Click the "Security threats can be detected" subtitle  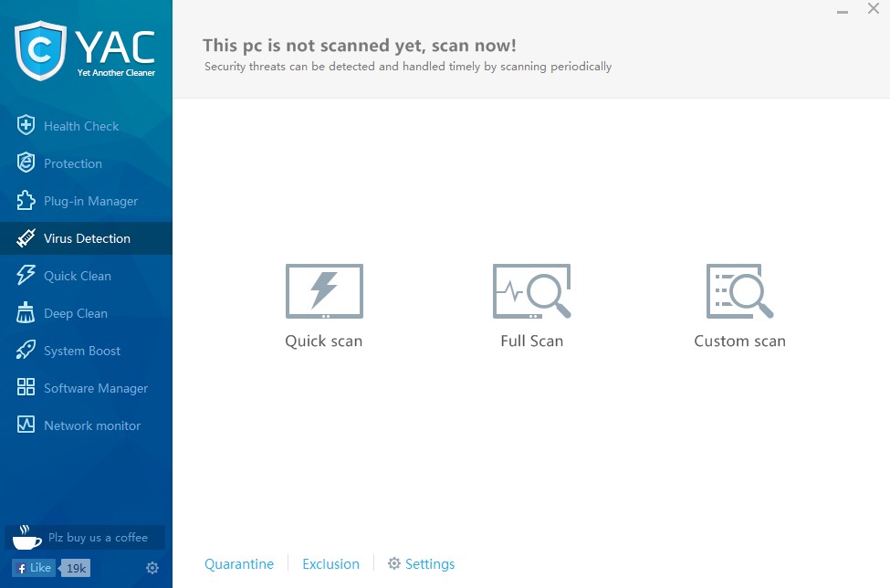pos(408,67)
